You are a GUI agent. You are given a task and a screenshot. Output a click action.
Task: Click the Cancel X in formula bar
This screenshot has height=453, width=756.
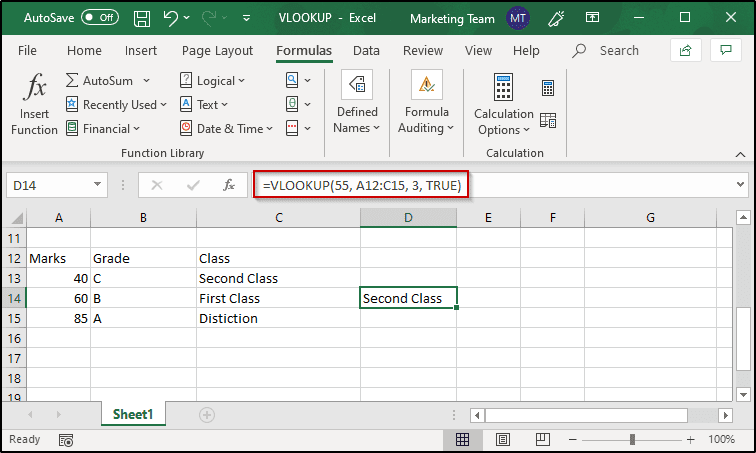pyautogui.click(x=157, y=185)
